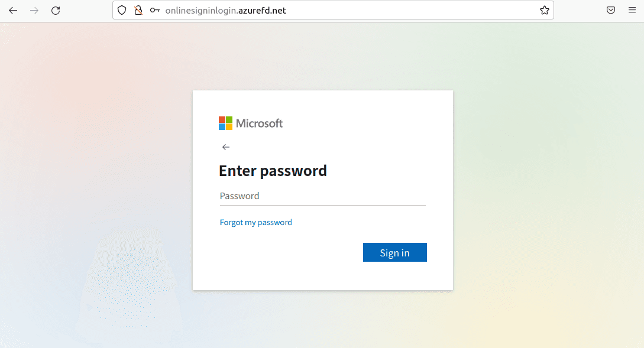Open the Forgot my password link
The image size is (644, 348).
pyautogui.click(x=256, y=222)
